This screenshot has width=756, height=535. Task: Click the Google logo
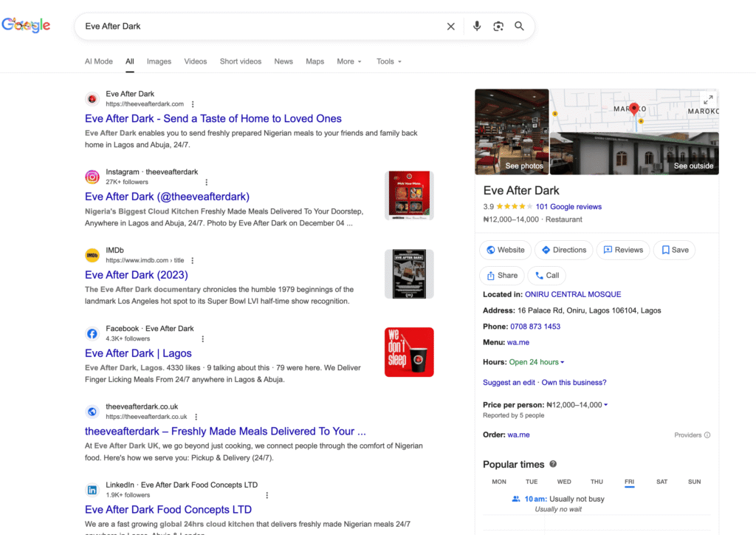pos(26,26)
